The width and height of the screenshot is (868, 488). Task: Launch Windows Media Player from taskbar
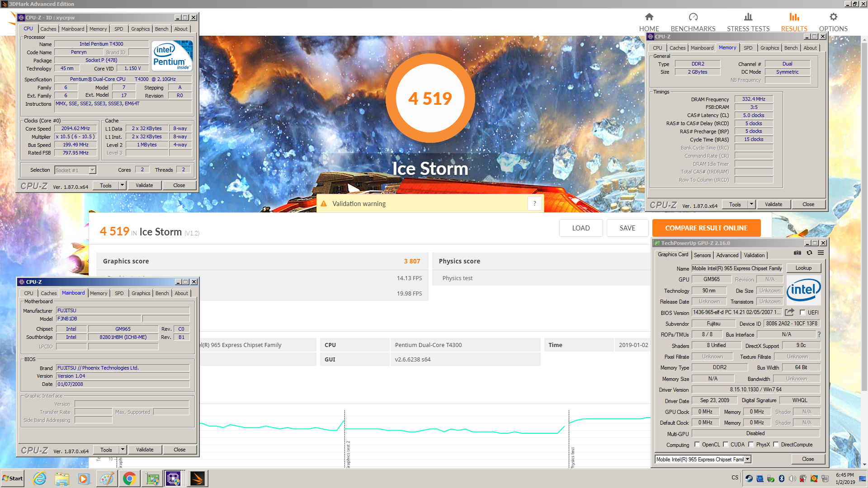point(84,479)
